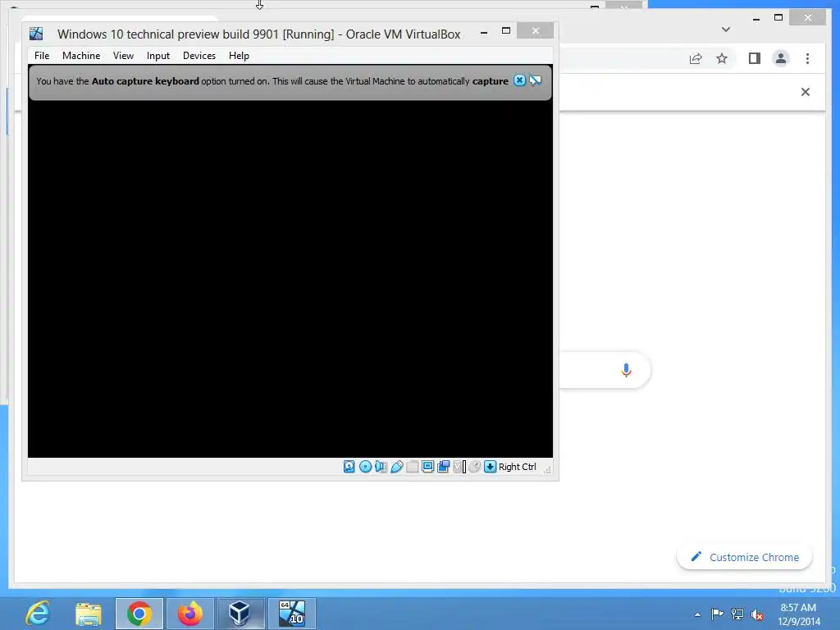This screenshot has width=840, height=630.
Task: Switch to the Windows 10 VM taskbar button
Action: (292, 614)
